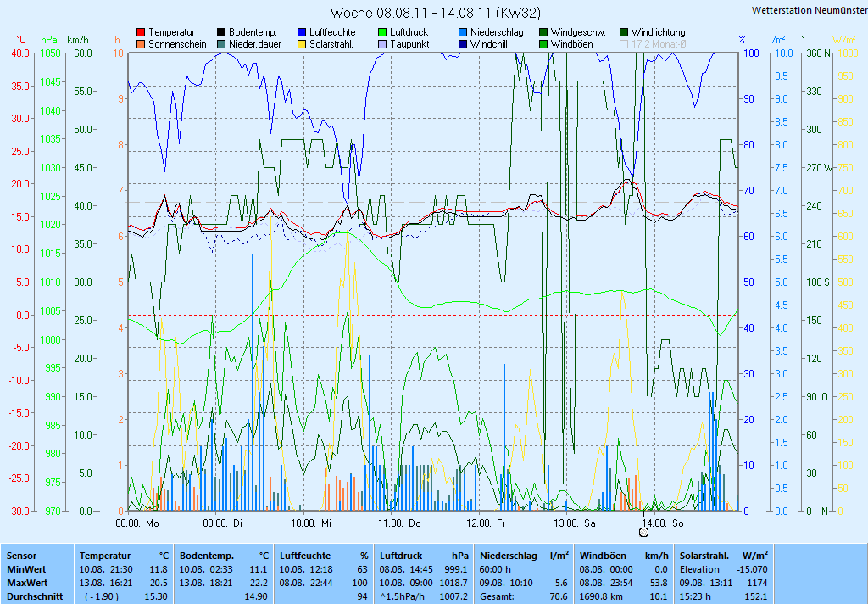
Task: Toggle the 17.2 Monat-Ø checkbox
Action: [624, 44]
